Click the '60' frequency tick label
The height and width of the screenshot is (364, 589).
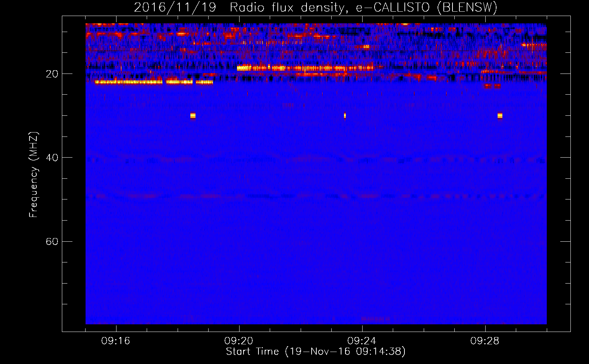pos(52,242)
